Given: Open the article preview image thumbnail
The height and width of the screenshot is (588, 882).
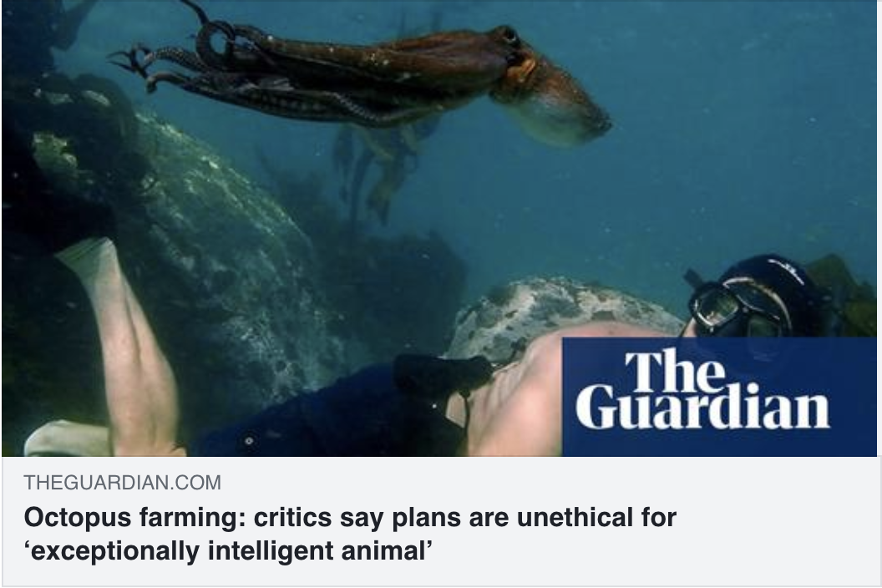Looking at the screenshot, I should [x=438, y=228].
